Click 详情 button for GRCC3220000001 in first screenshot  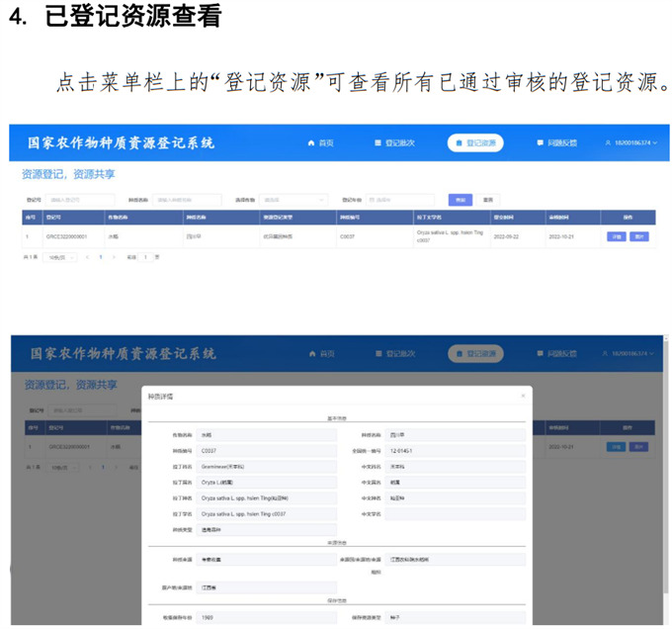[616, 236]
